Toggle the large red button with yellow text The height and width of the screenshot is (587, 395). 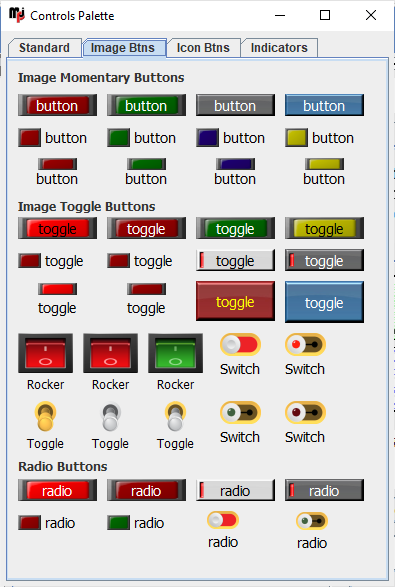[x=235, y=301]
